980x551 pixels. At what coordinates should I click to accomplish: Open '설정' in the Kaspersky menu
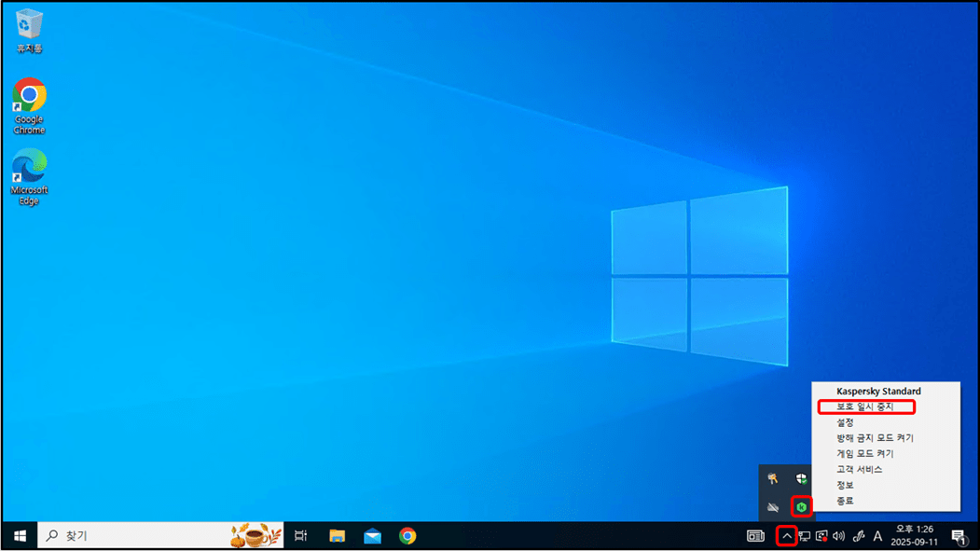click(846, 422)
